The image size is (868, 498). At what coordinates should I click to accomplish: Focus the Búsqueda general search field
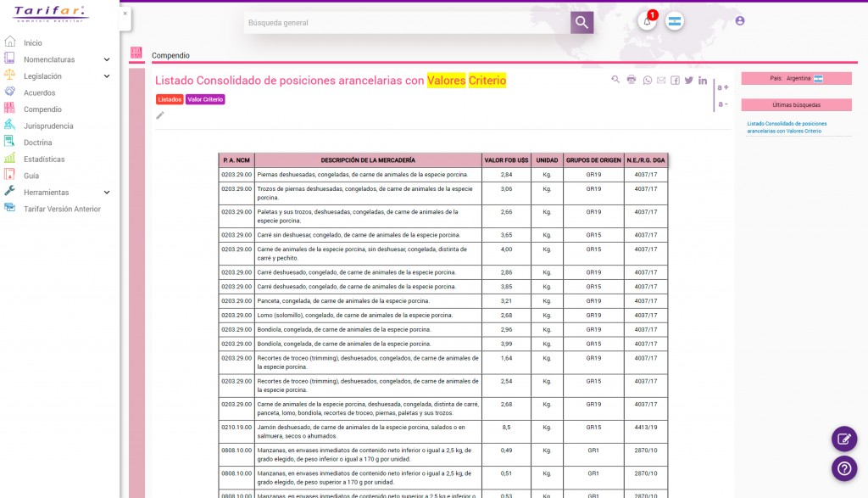point(408,23)
